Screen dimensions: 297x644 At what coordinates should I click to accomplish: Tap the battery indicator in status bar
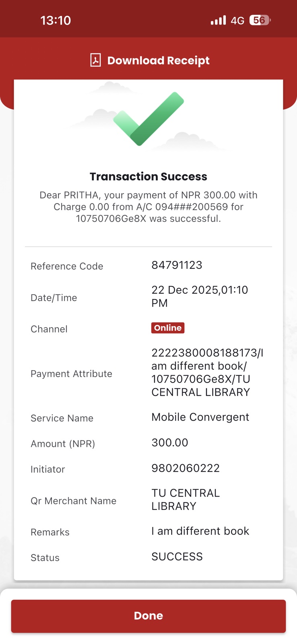point(260,20)
